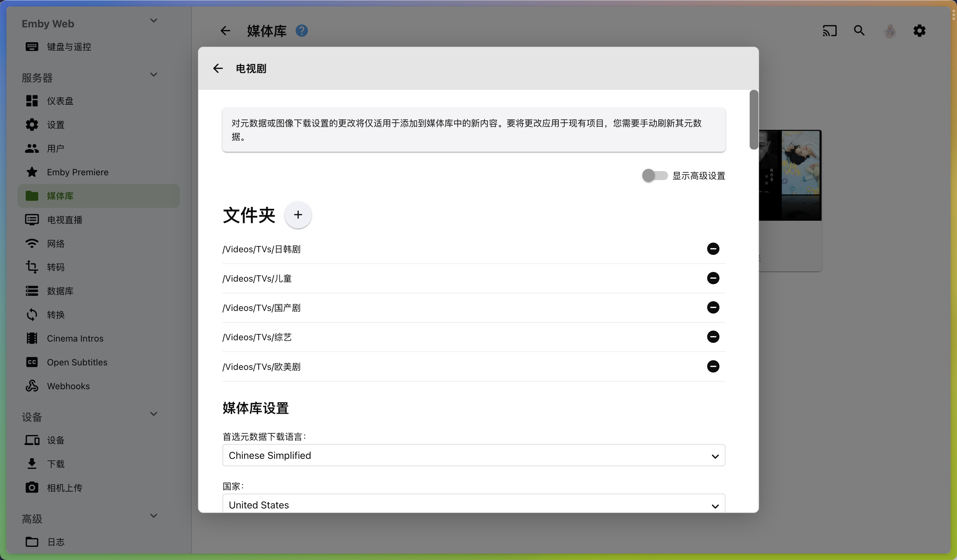The image size is (957, 560).
Task: Collapse the 高级 section chevron
Action: (154, 516)
